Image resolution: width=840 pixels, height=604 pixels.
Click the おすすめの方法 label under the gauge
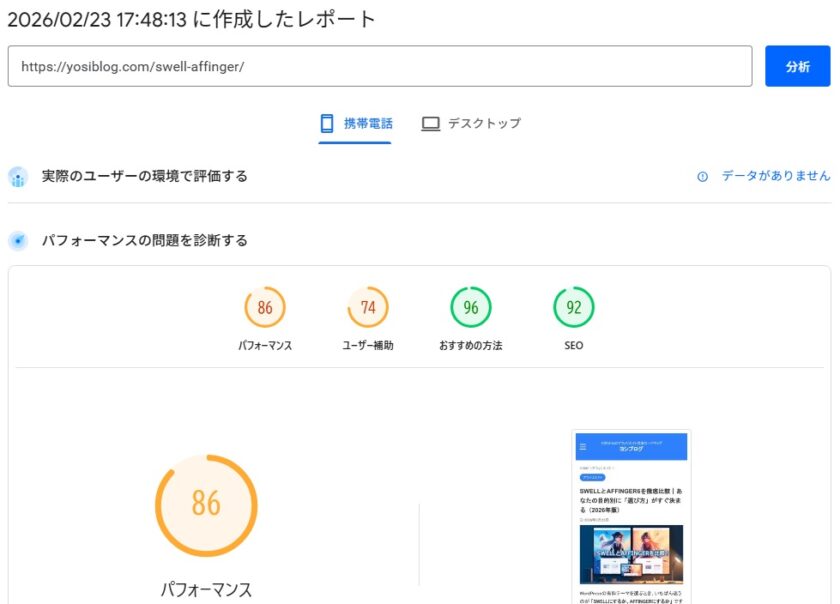coord(471,346)
